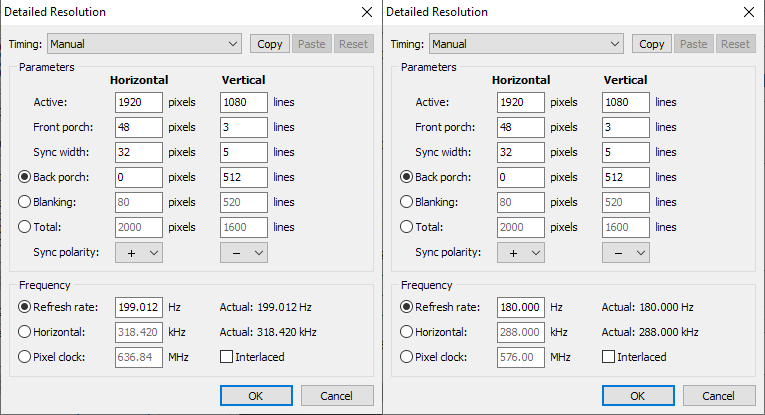The image size is (765, 415).
Task: Select Blanking radio button in the 199.012 Hz dialog
Action: (25, 202)
